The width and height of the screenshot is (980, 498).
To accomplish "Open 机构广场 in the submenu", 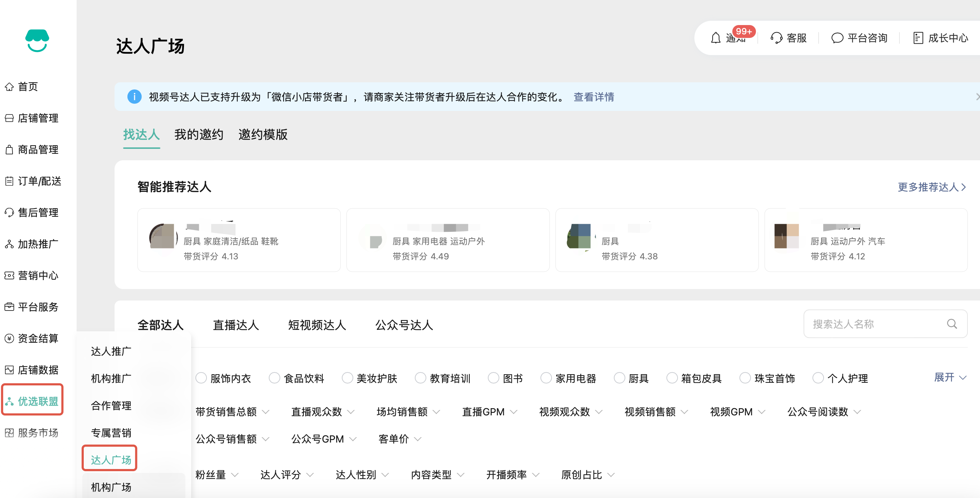I will point(111,487).
